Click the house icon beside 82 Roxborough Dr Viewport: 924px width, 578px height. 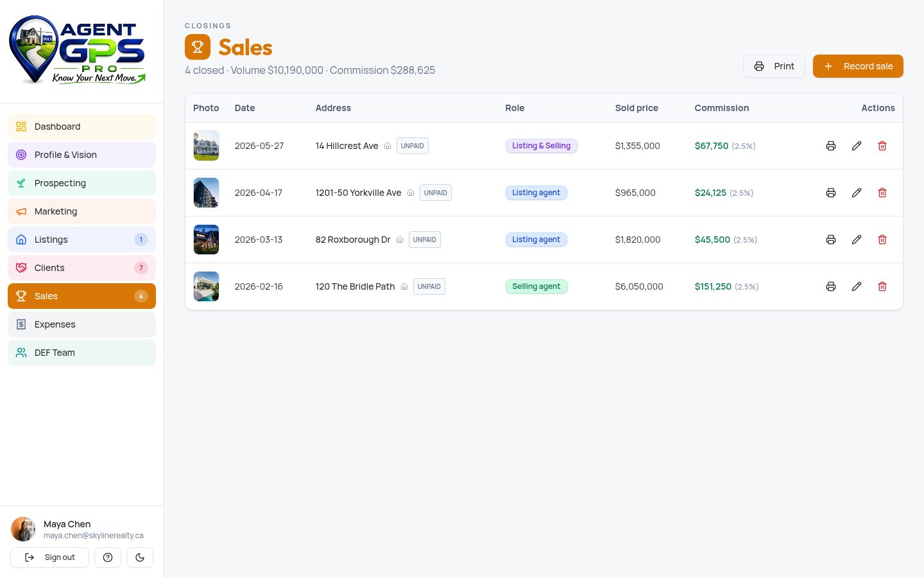400,240
